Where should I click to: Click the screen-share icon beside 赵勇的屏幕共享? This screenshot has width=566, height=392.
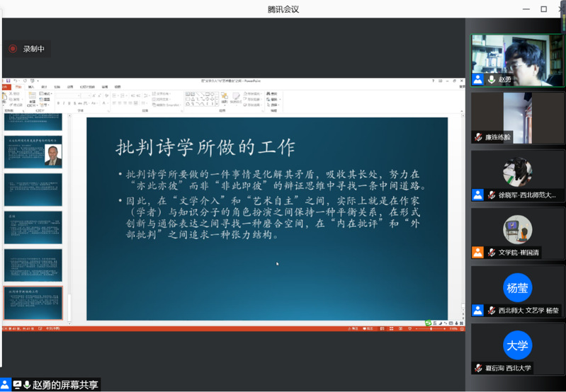(17, 384)
